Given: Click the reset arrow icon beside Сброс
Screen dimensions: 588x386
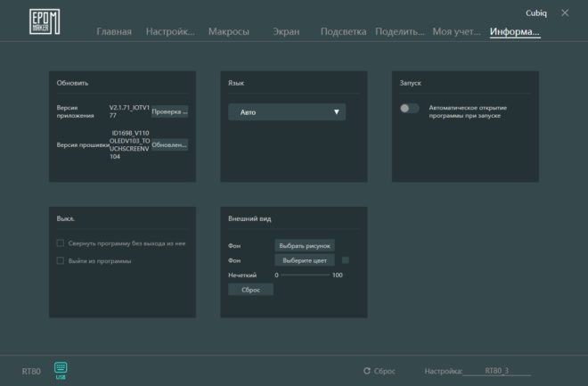Looking at the screenshot, I should click(367, 371).
